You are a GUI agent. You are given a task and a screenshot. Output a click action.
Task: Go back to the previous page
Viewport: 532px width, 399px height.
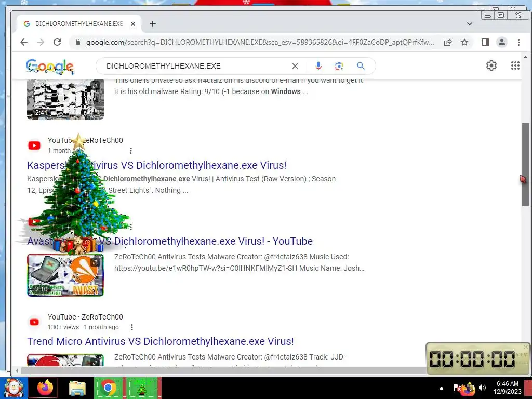[24, 42]
